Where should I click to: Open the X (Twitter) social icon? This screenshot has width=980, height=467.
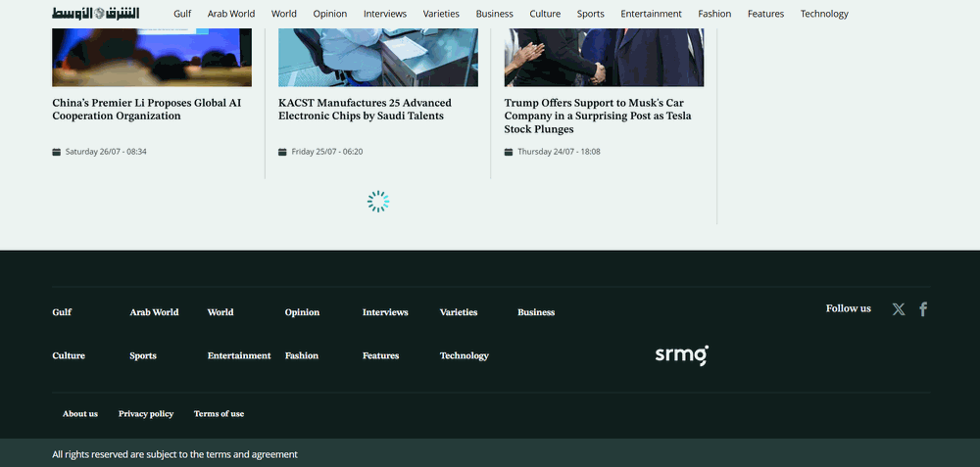click(899, 309)
